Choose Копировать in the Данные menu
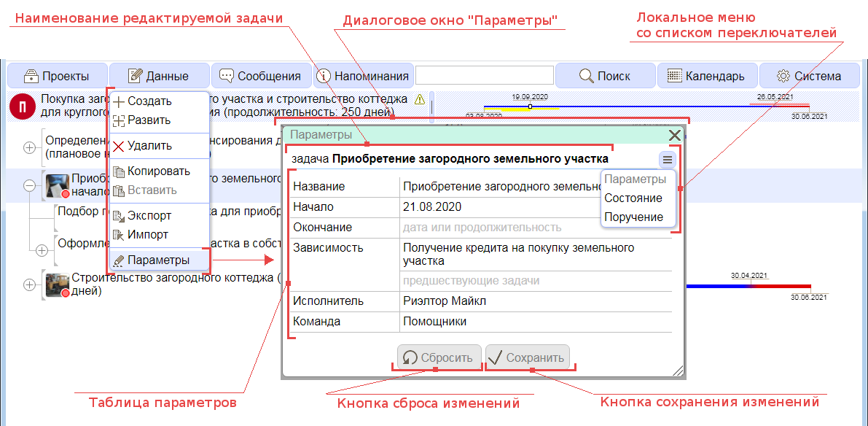The image size is (868, 426). (x=160, y=171)
